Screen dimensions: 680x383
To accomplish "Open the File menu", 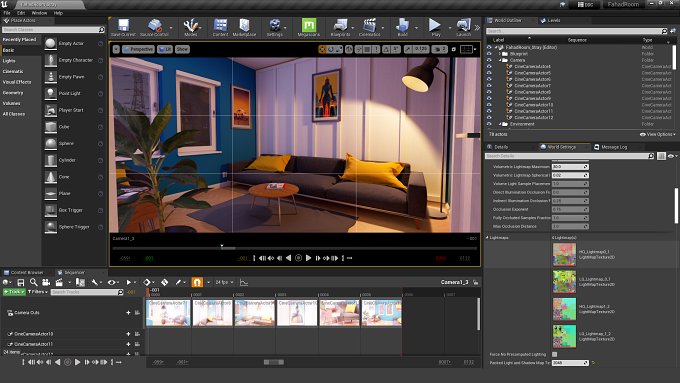I will 7,13.
